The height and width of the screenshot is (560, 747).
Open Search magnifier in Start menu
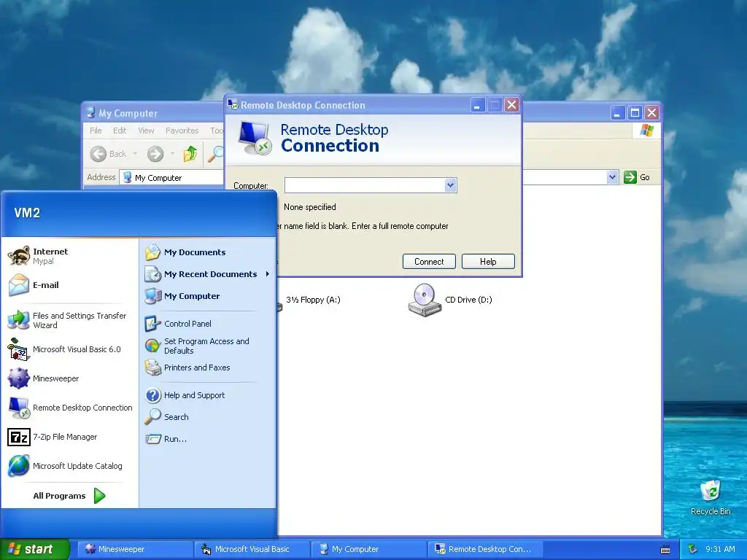153,416
